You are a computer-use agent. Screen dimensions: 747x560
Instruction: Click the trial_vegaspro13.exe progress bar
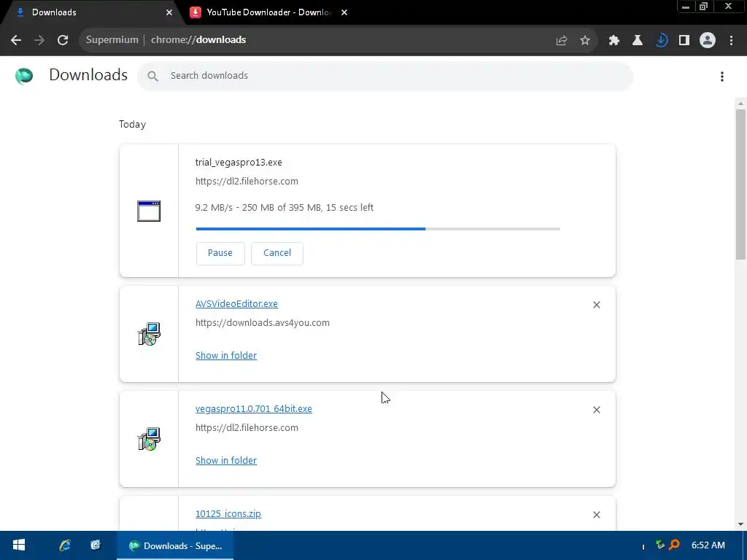point(378,229)
